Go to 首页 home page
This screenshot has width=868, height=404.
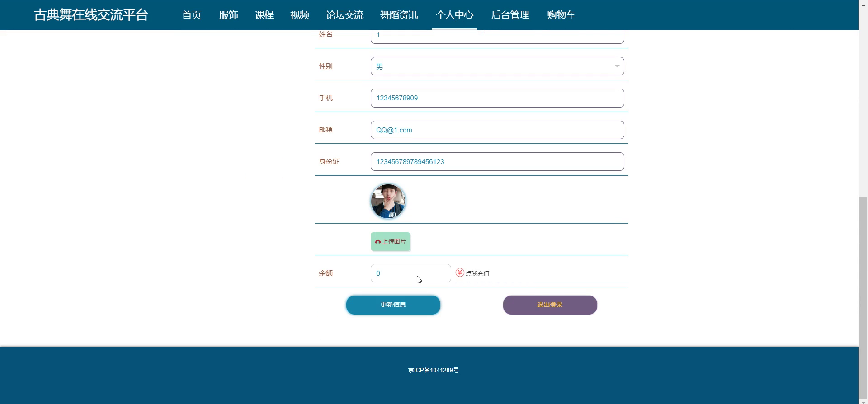coord(192,15)
